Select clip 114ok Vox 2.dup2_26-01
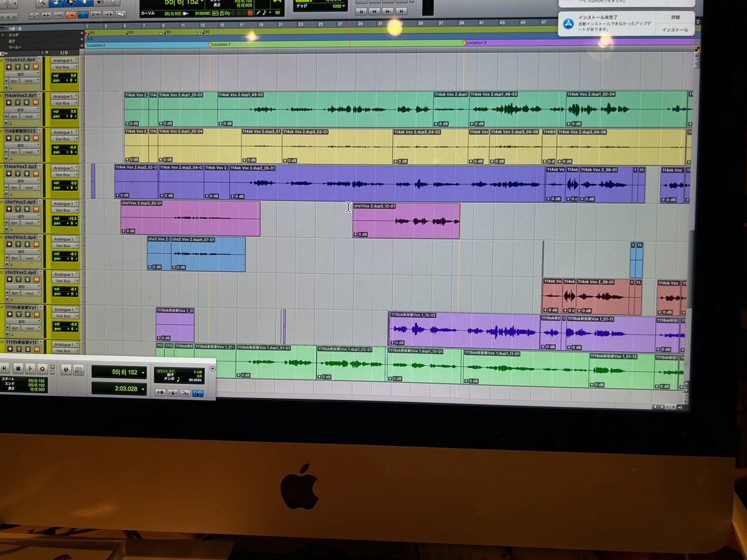Screen dimensions: 747x560 click(387, 184)
